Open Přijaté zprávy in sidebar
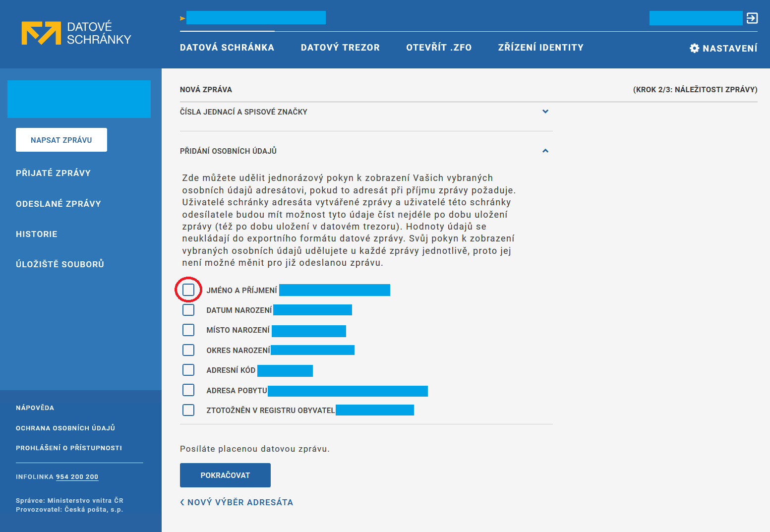The image size is (770, 532). coord(53,173)
